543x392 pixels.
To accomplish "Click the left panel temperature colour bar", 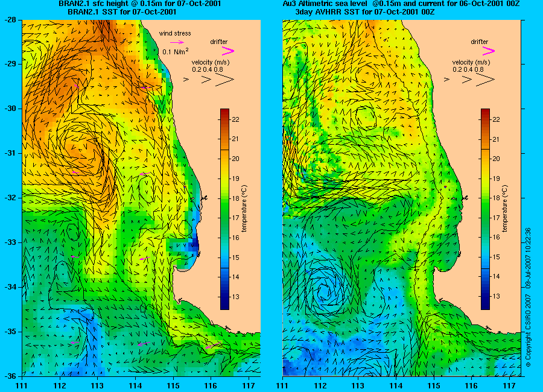I will pyautogui.click(x=225, y=209).
